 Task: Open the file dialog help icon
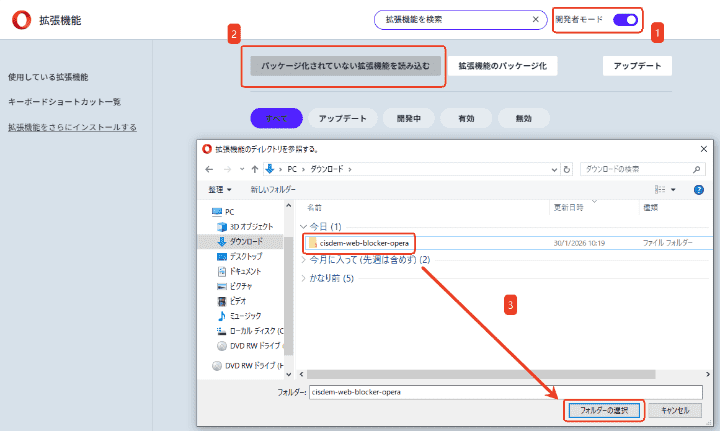pos(699,189)
